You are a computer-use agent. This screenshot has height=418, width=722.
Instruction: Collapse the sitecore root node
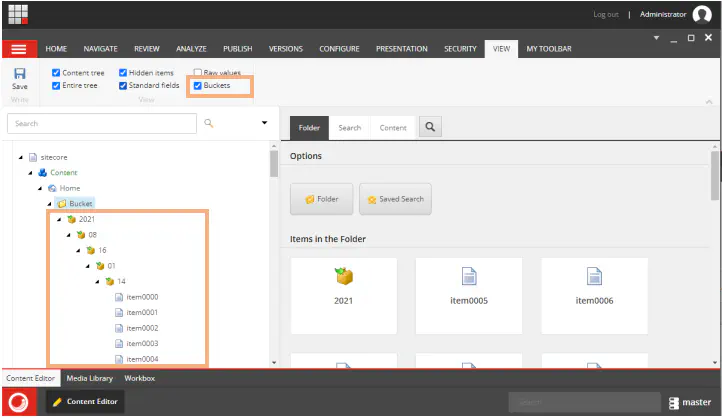21,157
